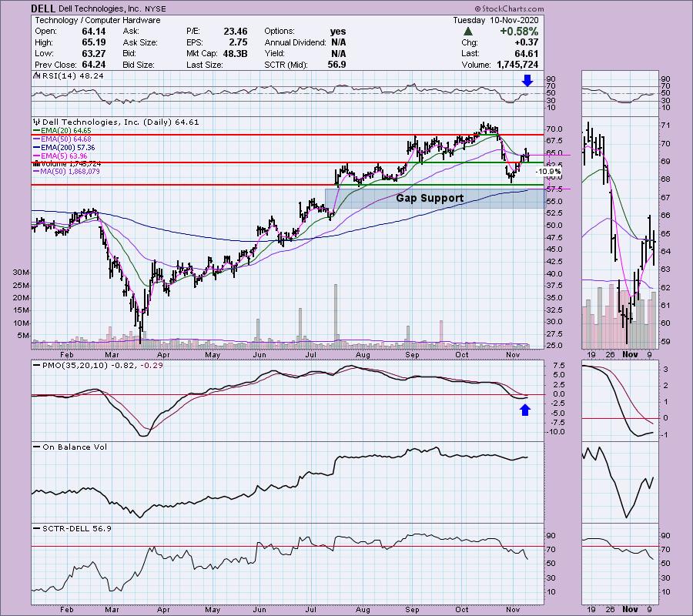Click the +0.58% percent change
Screen dimensions: 693x616
coord(519,32)
